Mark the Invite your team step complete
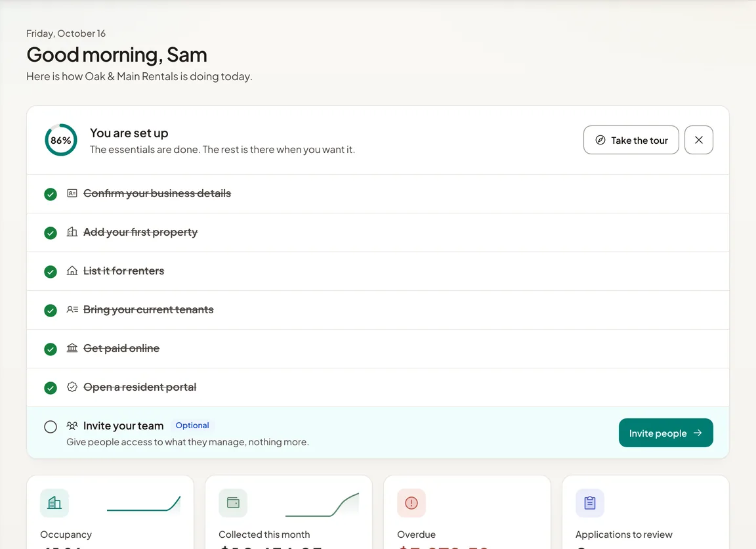756x549 pixels. [50, 426]
